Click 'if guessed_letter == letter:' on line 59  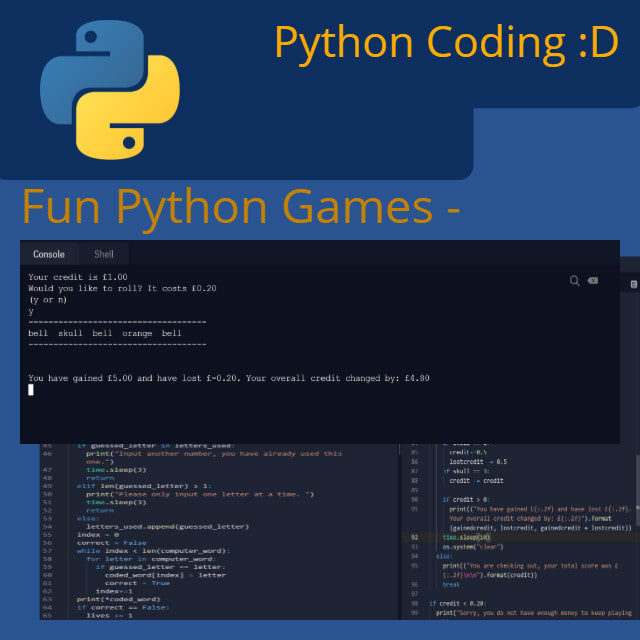point(160,567)
